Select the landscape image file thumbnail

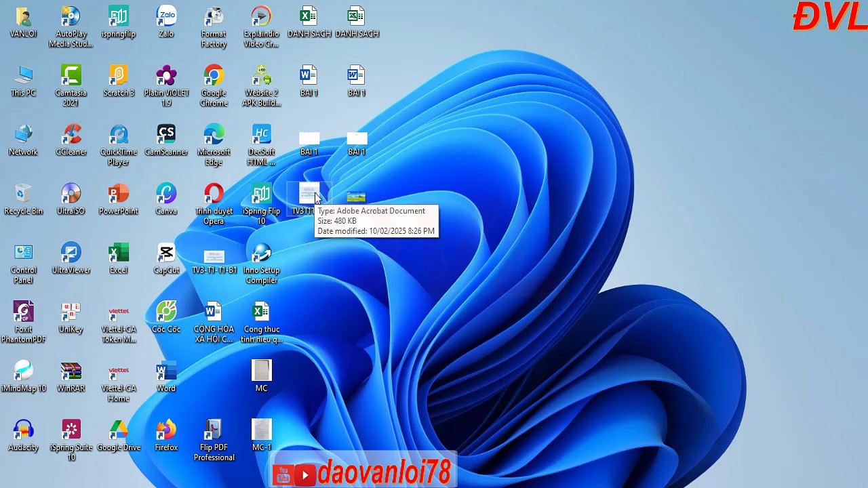356,197
